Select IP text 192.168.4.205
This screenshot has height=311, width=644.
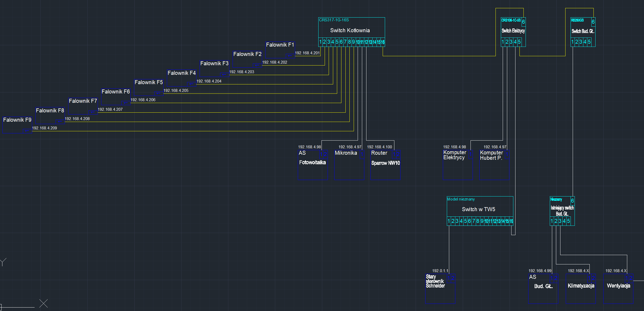click(x=176, y=91)
